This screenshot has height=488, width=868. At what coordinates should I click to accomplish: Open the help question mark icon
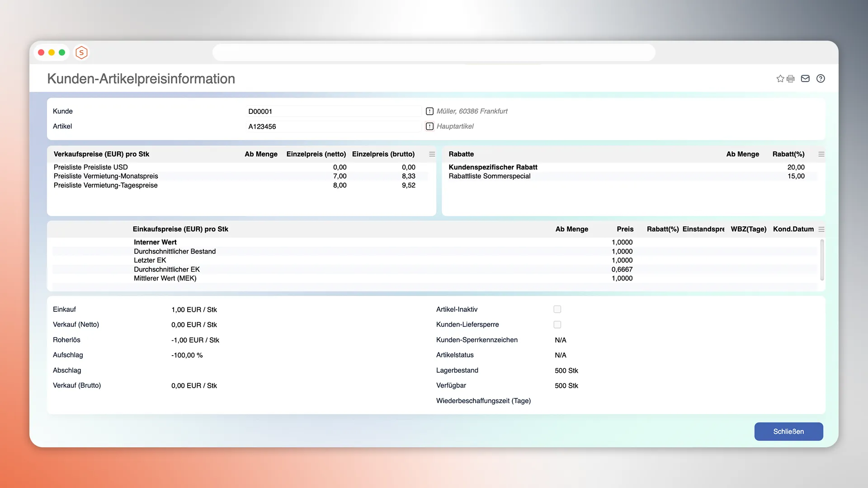pyautogui.click(x=821, y=79)
